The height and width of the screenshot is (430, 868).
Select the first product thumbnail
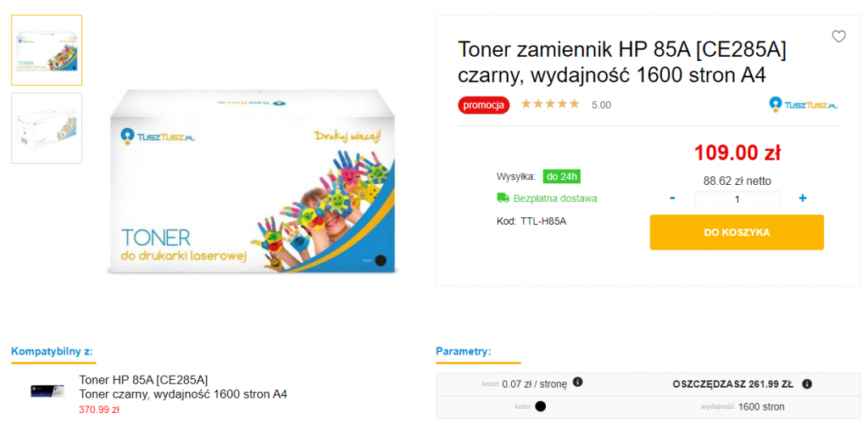coord(47,50)
